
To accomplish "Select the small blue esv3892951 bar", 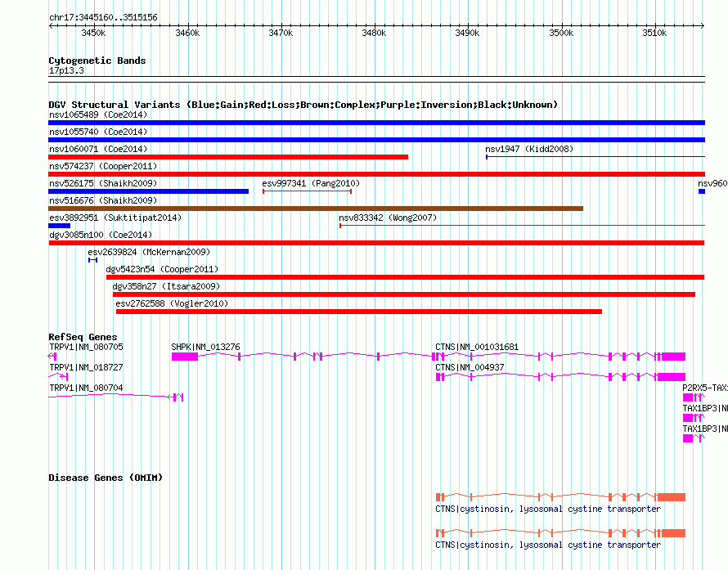I will (x=60, y=226).
